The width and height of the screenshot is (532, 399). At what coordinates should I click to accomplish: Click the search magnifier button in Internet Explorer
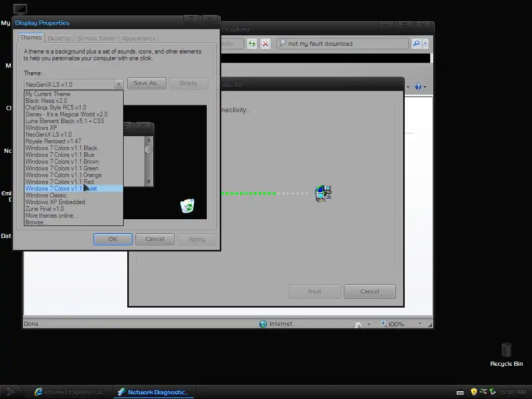(x=416, y=44)
